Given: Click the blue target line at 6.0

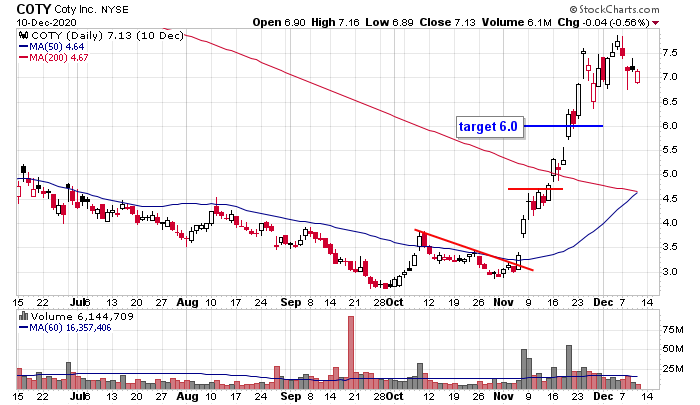Looking at the screenshot, I should (x=563, y=126).
